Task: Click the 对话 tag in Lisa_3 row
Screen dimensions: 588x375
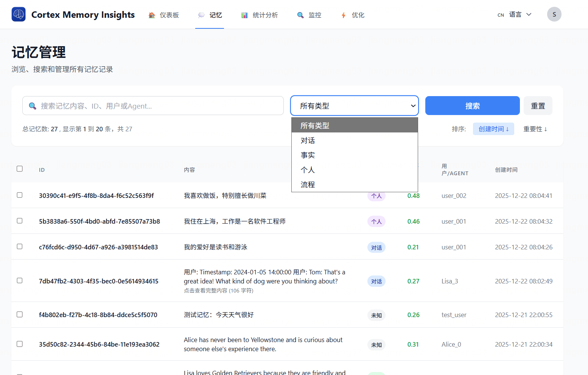Action: (x=376, y=281)
